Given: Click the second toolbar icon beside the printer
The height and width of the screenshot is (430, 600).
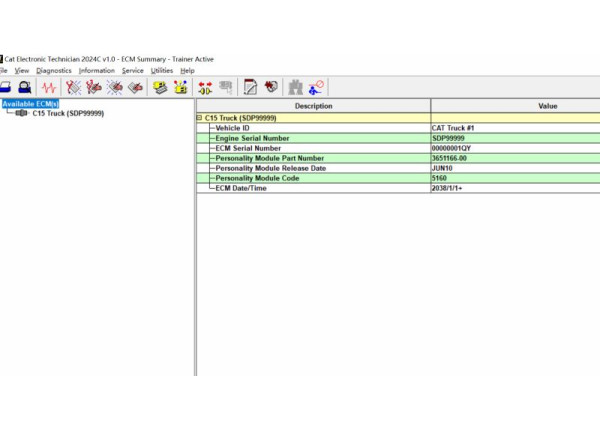Looking at the screenshot, I should pos(23,87).
